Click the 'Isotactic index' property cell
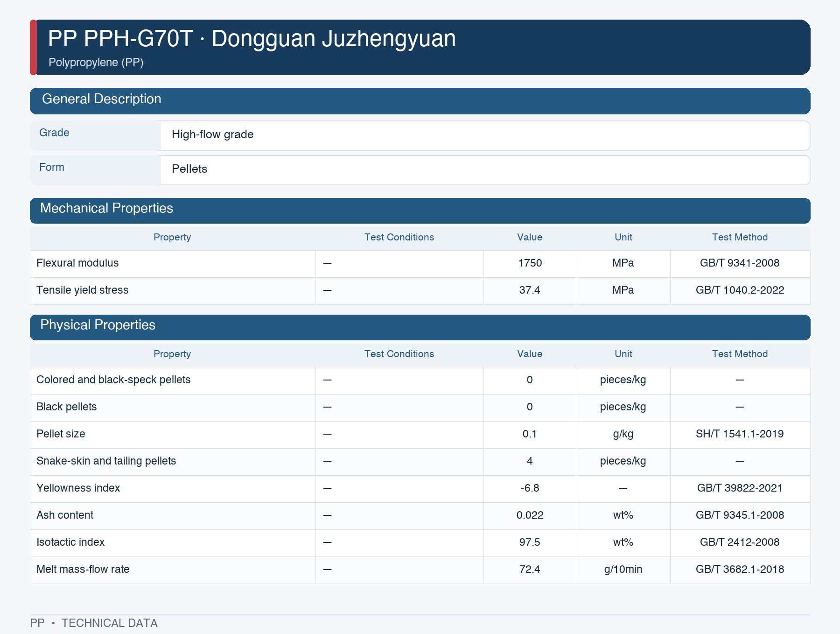The image size is (840, 634). pos(173,542)
